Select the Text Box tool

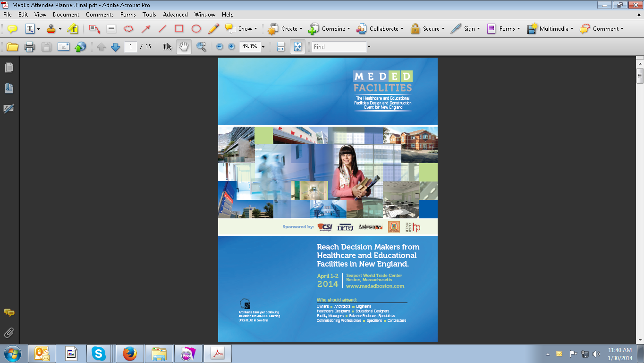[111, 29]
